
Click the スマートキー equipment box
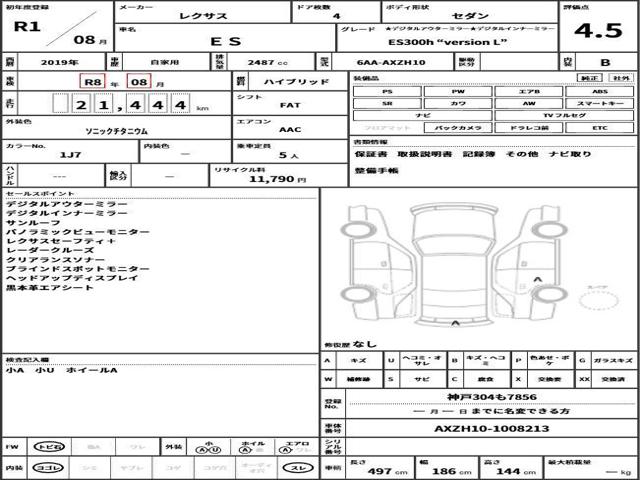pyautogui.click(x=600, y=104)
